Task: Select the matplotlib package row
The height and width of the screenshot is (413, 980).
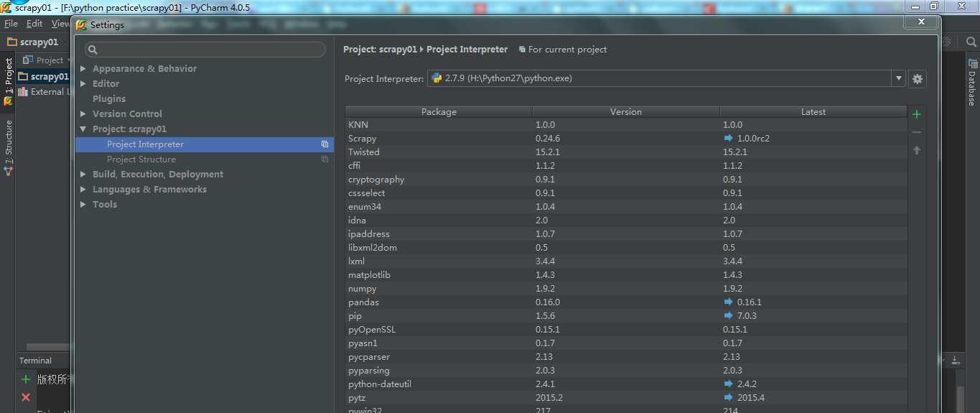Action: click(x=626, y=274)
